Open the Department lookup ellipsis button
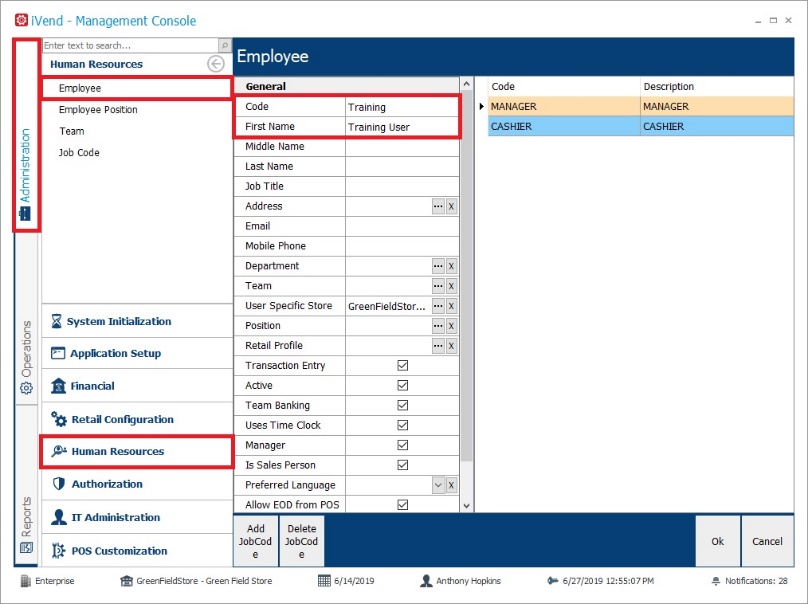 click(x=438, y=266)
